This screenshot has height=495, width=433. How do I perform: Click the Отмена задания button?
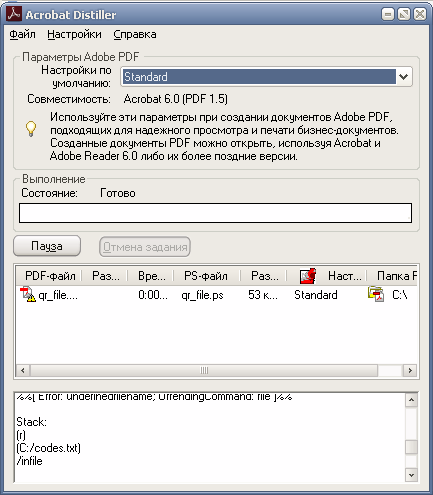145,247
